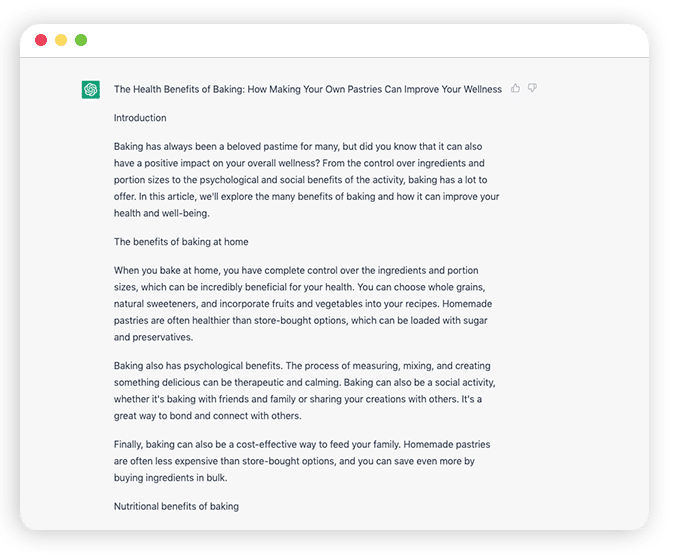The width and height of the screenshot is (684, 553).
Task: Click the thumbs up icon
Action: click(515, 89)
